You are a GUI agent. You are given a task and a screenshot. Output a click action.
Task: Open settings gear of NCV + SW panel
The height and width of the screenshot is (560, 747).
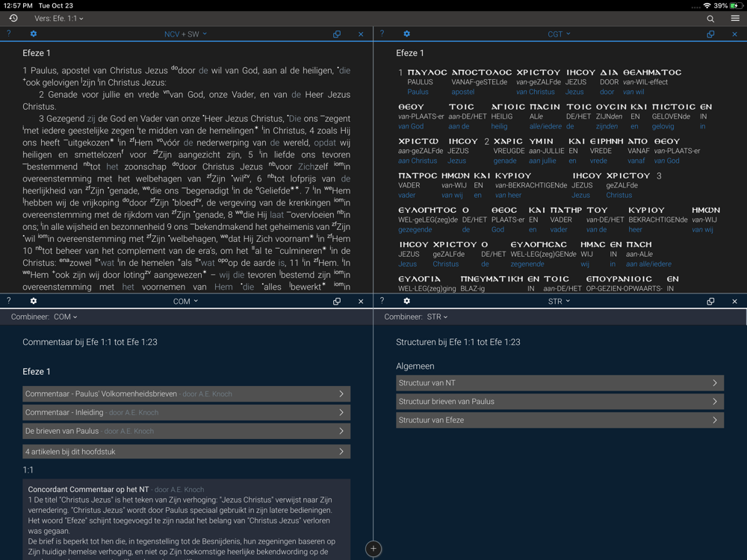point(34,34)
